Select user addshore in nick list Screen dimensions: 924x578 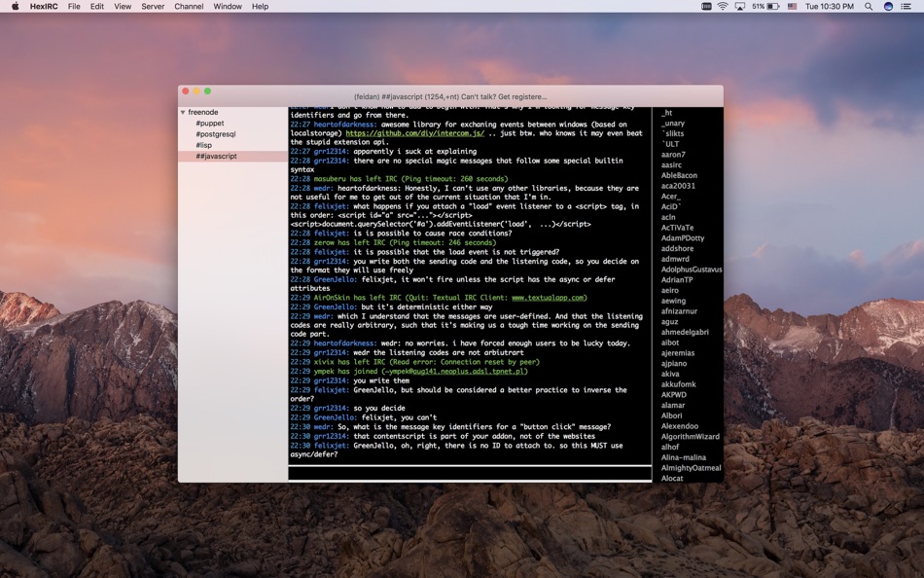[x=677, y=248]
